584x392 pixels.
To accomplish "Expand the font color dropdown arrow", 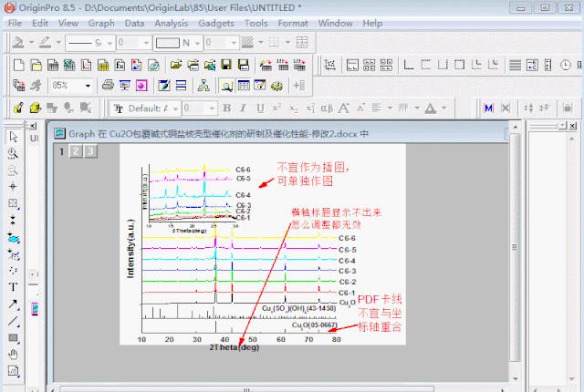I will coord(444,108).
